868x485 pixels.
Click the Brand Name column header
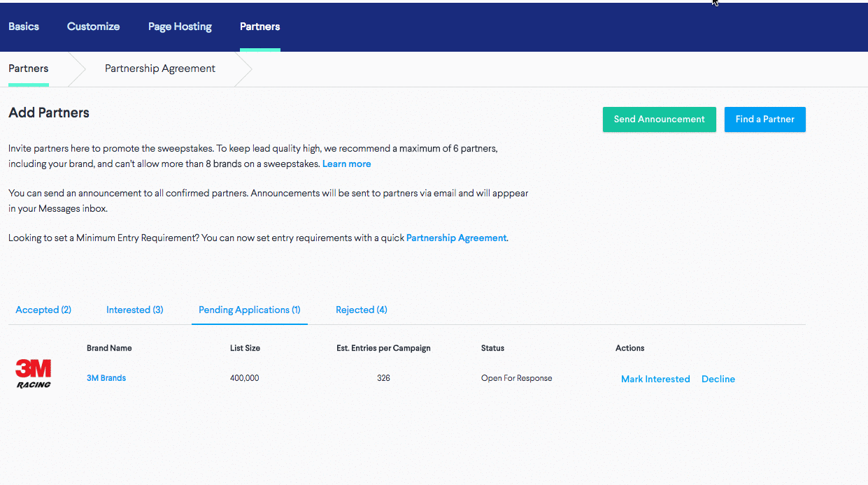point(109,348)
